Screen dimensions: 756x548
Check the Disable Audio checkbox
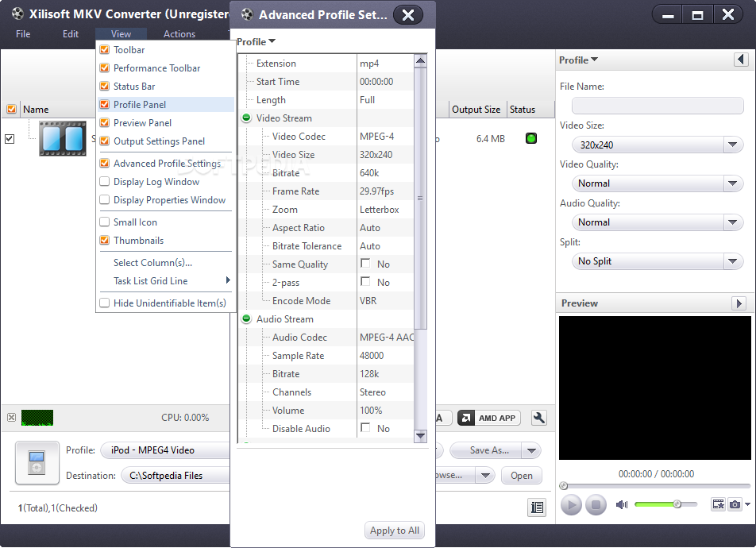pos(365,428)
